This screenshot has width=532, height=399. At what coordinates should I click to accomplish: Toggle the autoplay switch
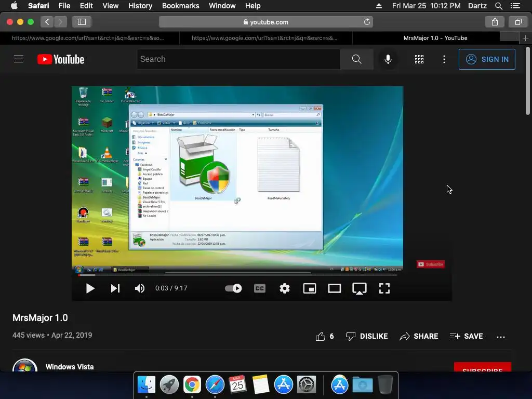[233, 288]
